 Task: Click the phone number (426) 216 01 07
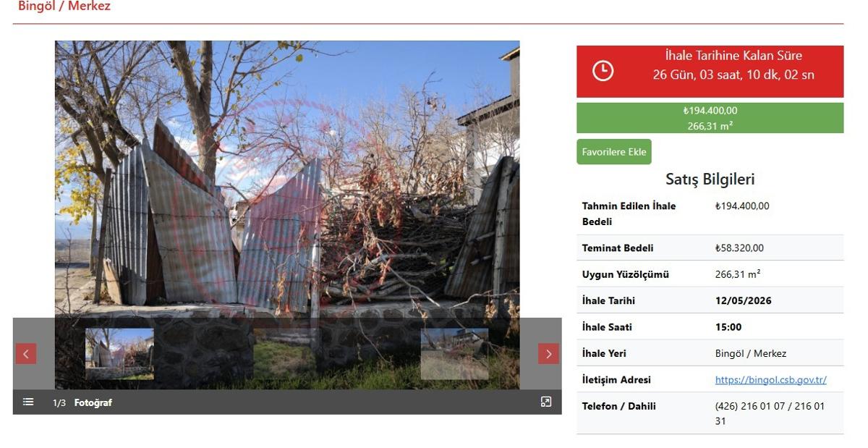[x=751, y=406]
